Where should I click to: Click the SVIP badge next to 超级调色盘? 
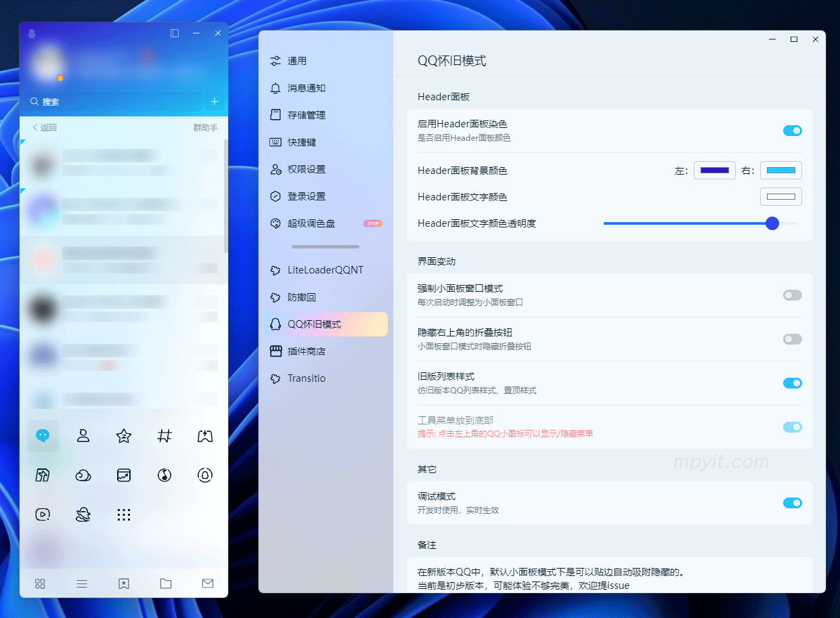click(372, 223)
